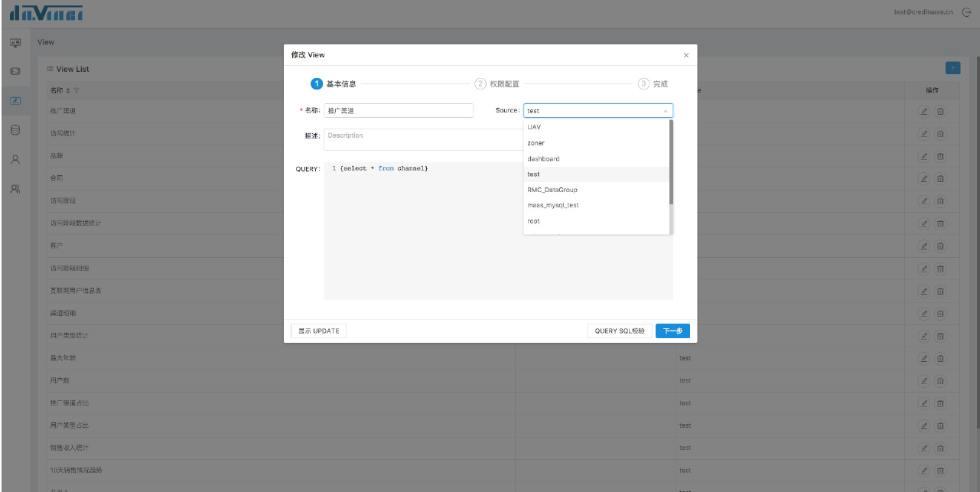
Task: Focus the 名称 name input field
Action: click(x=399, y=111)
